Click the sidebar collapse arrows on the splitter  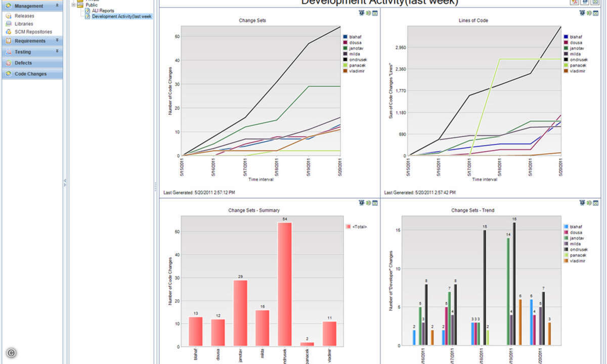pyautogui.click(x=65, y=183)
